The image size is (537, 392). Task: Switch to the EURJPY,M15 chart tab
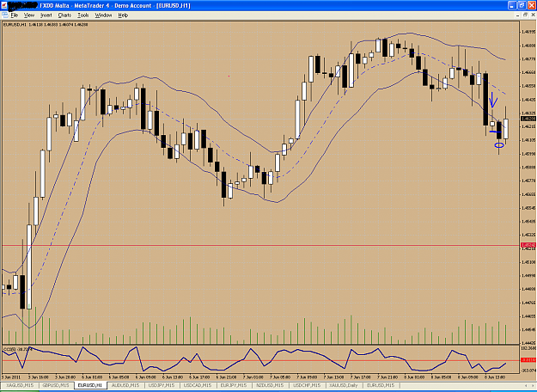pyautogui.click(x=234, y=385)
